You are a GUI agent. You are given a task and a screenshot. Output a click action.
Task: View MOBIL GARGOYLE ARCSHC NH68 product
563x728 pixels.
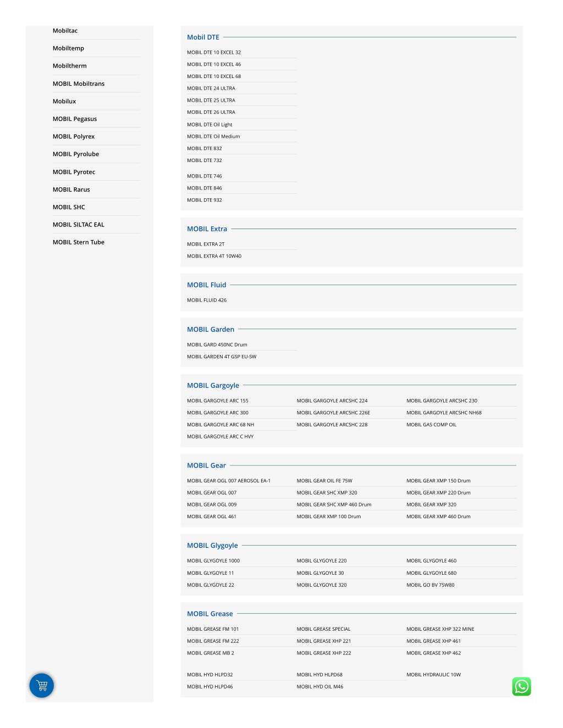pos(444,413)
